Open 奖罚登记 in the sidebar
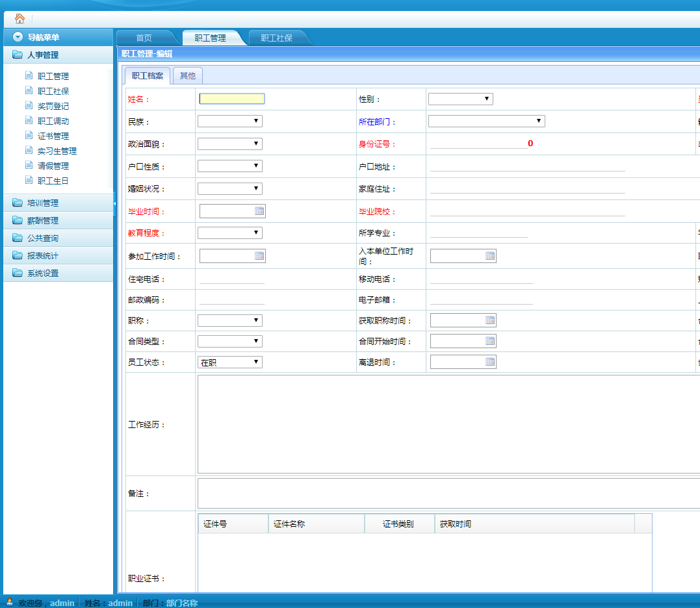The width and height of the screenshot is (700, 608). click(x=53, y=106)
